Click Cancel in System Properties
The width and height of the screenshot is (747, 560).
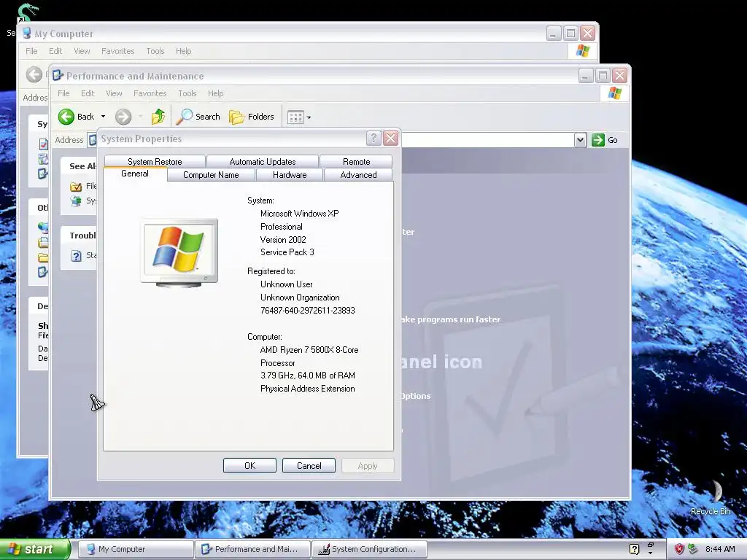pos(309,466)
